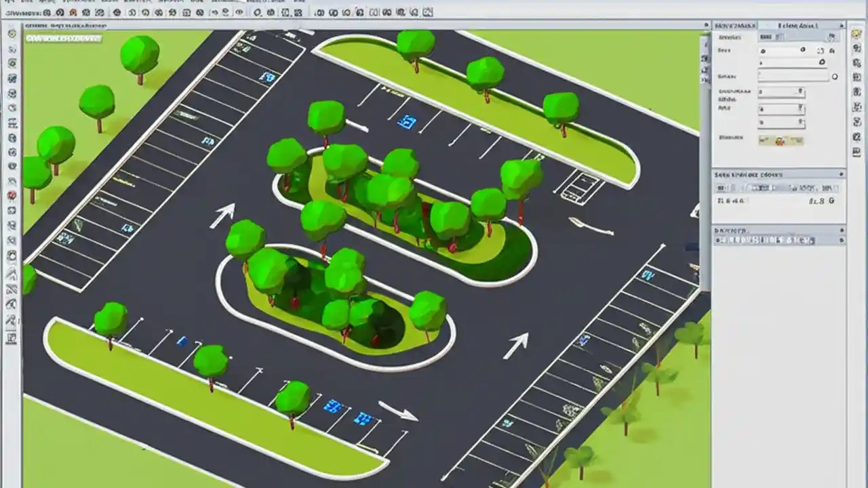Switch to the second tab atop the properties panel
This screenshot has height=488, width=868.
coord(798,25)
